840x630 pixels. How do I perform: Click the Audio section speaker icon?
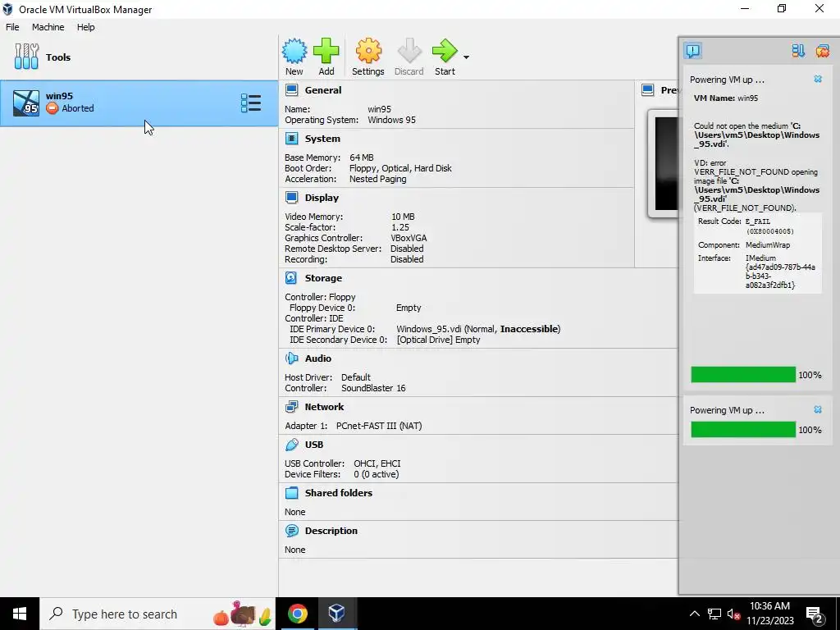point(291,358)
